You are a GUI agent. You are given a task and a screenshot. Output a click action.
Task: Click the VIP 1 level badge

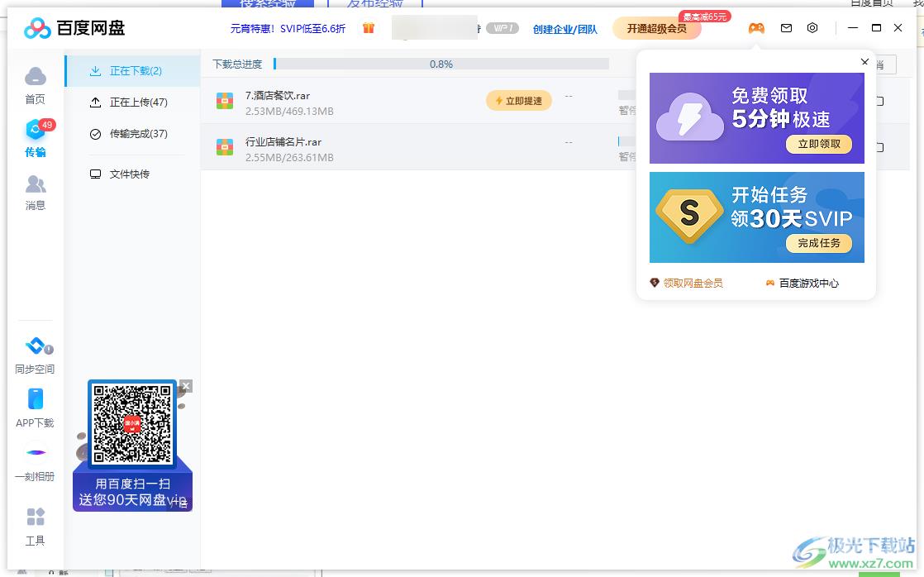[502, 28]
